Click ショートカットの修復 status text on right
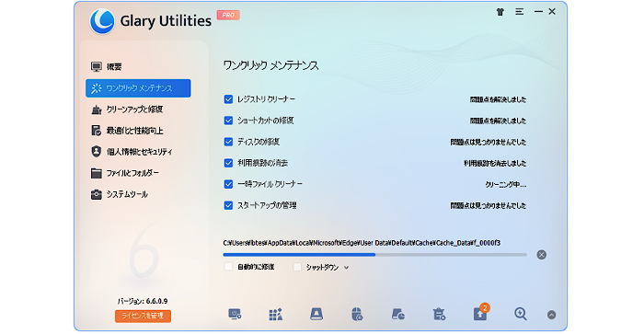Image resolution: width=644 pixels, height=334 pixels. [498, 121]
